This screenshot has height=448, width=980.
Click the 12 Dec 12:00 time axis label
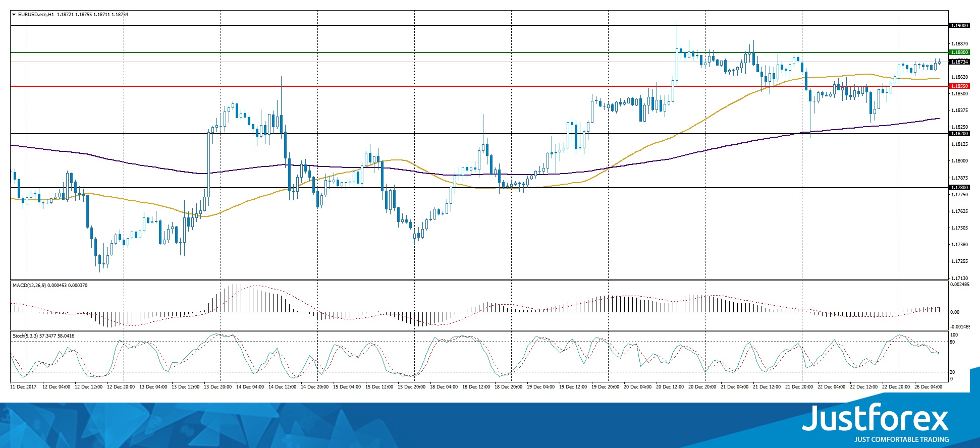pos(89,387)
